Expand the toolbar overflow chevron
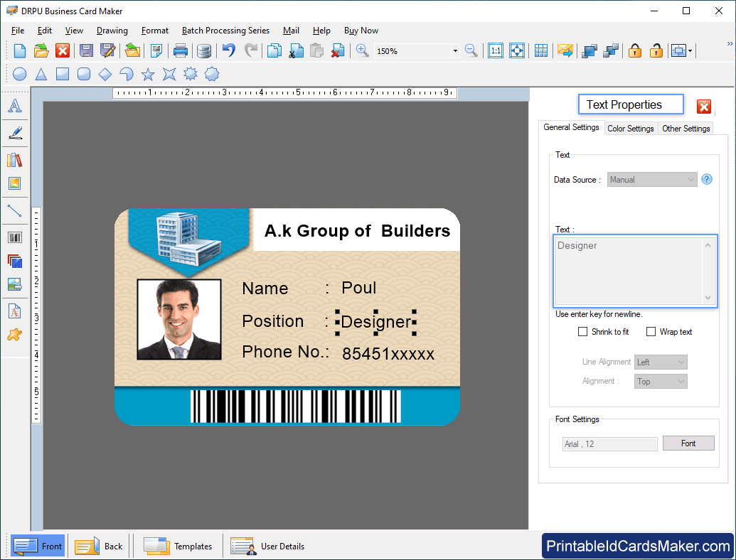Viewport: 736px width, 560px height. click(730, 43)
